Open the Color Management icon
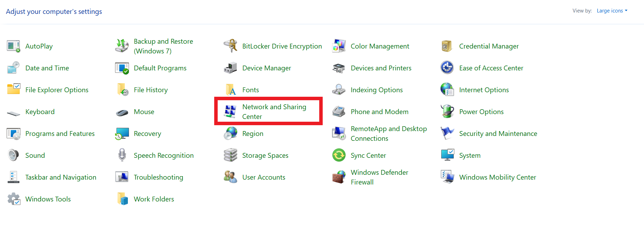This screenshot has width=644, height=241. point(339,46)
